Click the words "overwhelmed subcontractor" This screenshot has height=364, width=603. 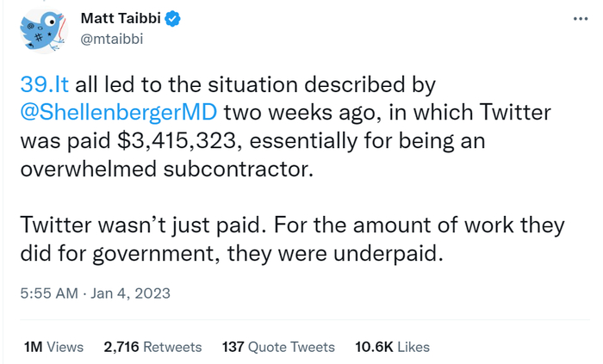click(161, 167)
